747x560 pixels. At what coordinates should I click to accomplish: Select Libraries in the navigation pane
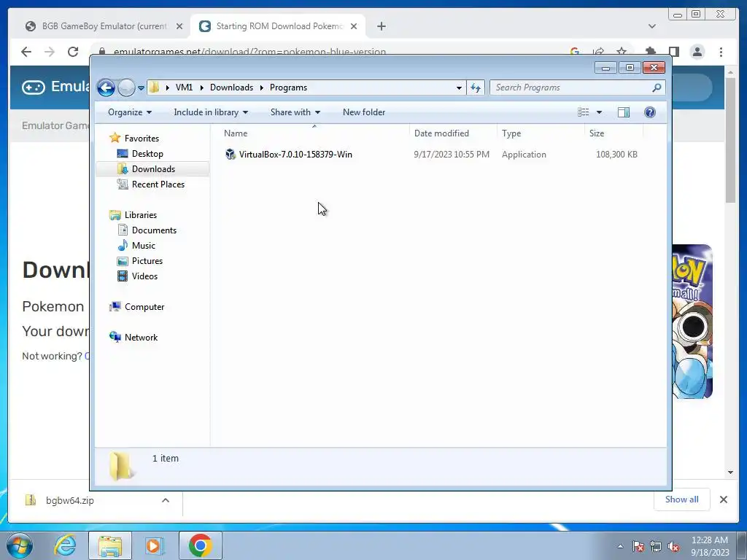(x=141, y=215)
